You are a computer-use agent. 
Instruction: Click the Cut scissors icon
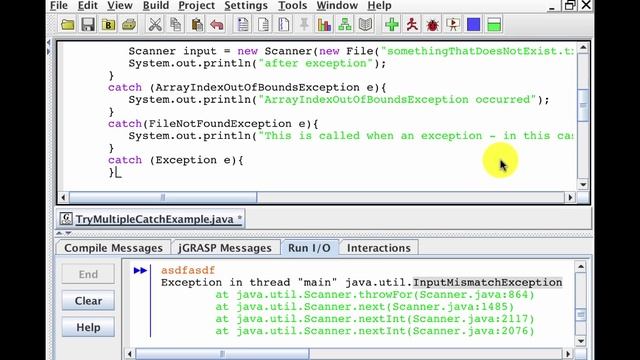click(x=155, y=25)
